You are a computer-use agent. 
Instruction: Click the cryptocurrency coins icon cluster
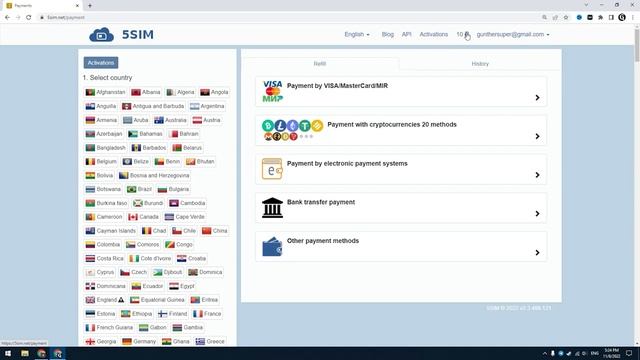(292, 130)
